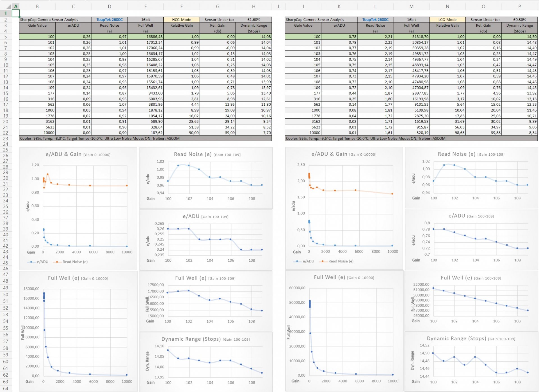Click e/ADU legend entry in LCG-side chart
The image size is (539, 392).
(304, 261)
